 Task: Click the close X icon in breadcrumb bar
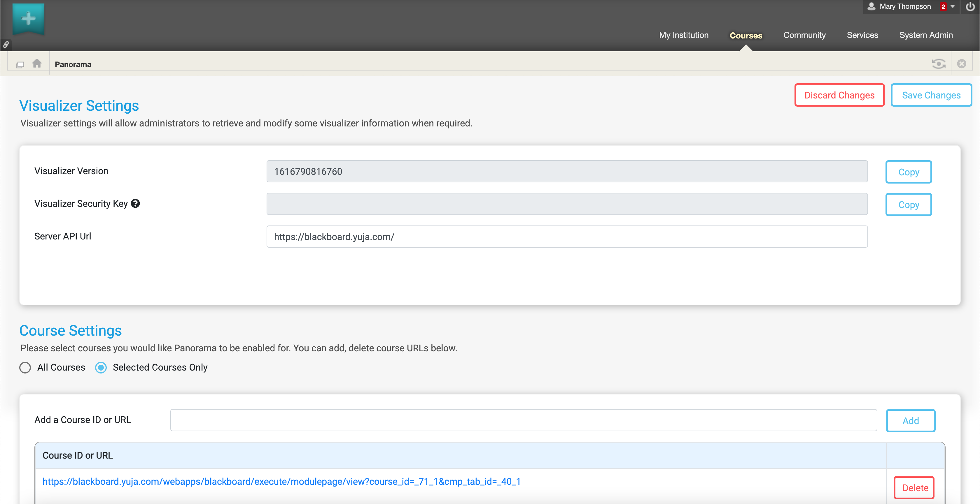(961, 64)
